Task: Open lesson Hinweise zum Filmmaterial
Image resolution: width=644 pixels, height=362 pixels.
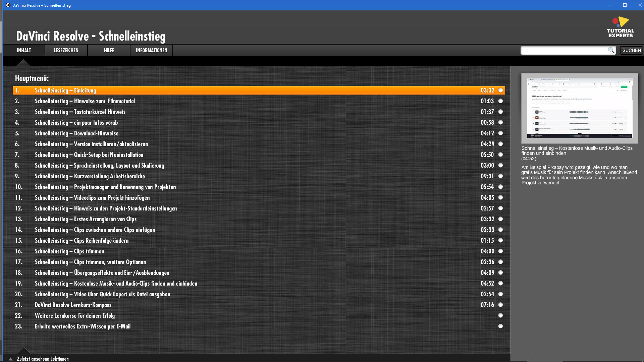Action: pos(259,101)
